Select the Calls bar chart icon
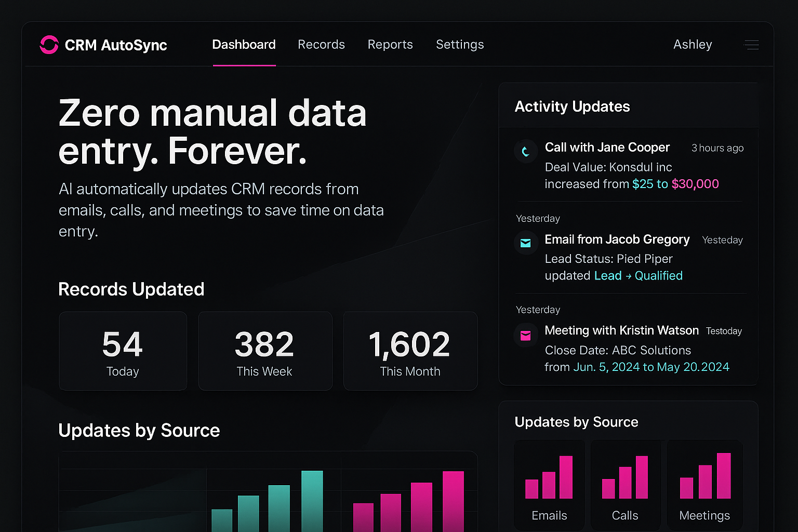The width and height of the screenshot is (798, 532). (x=625, y=478)
